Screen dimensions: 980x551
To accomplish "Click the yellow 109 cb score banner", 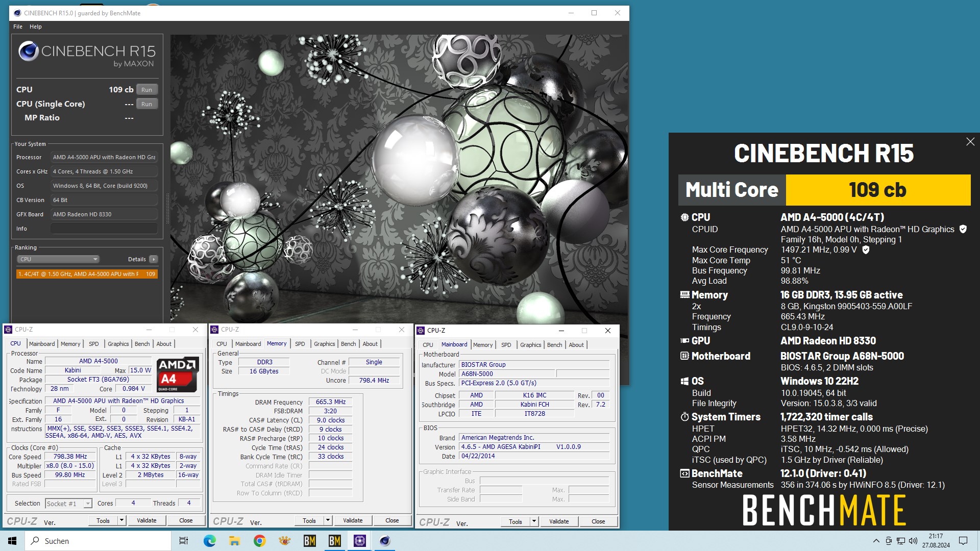I will point(878,190).
